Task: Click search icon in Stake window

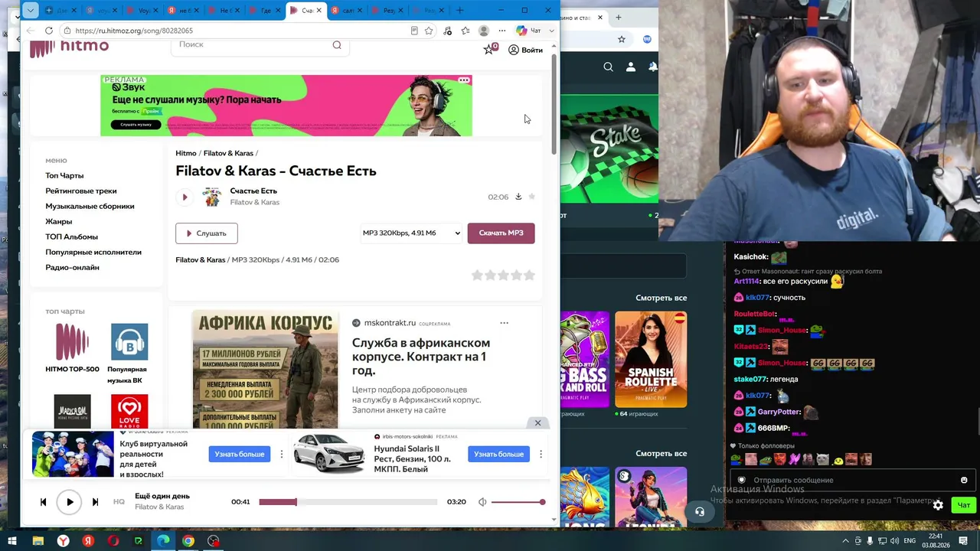Action: 608,67
